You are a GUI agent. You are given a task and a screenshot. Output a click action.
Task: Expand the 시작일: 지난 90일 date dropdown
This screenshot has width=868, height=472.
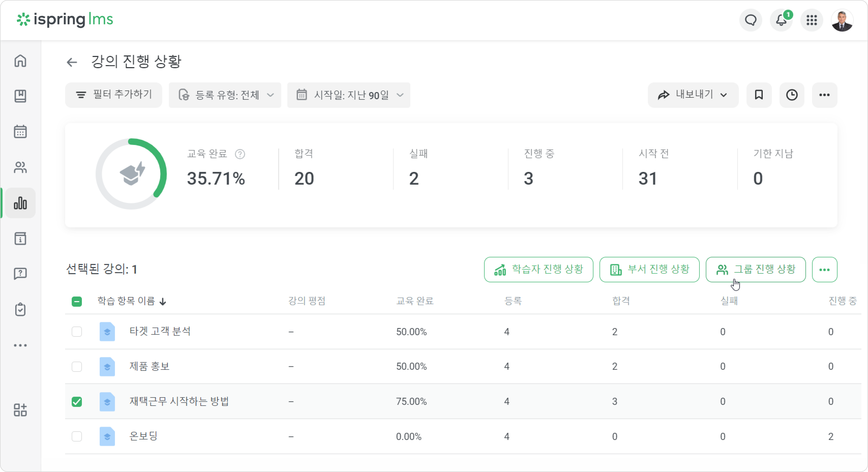349,95
